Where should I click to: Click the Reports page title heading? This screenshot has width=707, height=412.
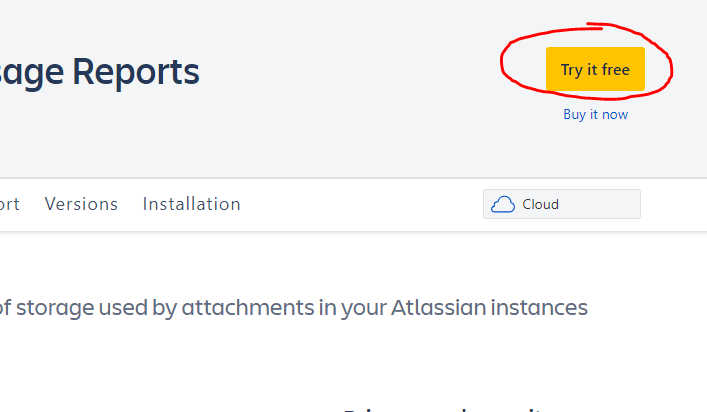[x=100, y=72]
